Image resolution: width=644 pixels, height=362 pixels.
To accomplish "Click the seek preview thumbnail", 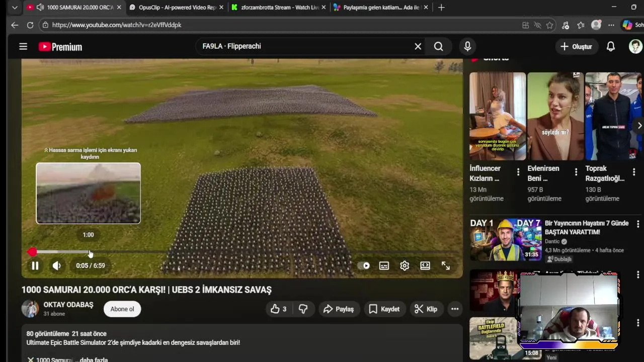I will coord(88,193).
